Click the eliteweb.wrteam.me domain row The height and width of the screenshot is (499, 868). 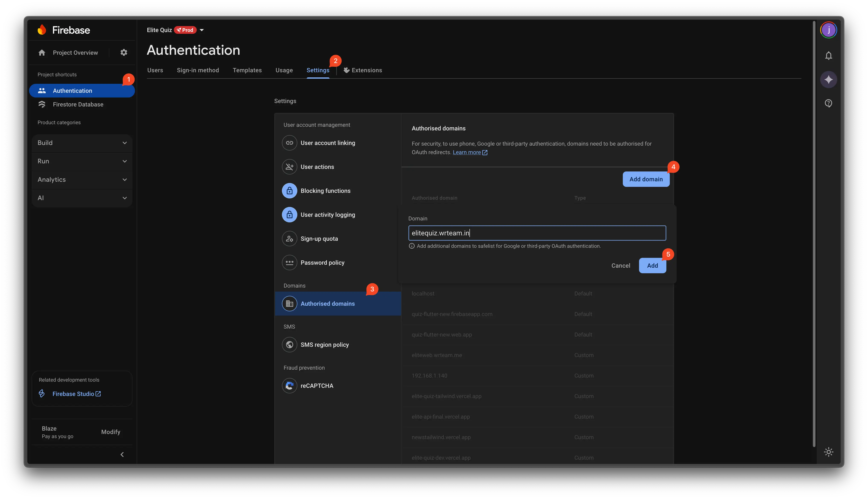click(537, 355)
